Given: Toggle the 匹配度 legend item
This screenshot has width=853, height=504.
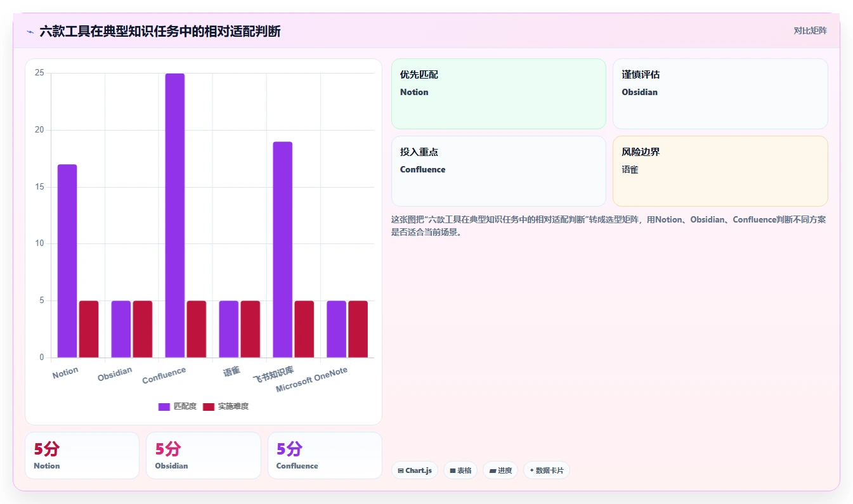Looking at the screenshot, I should click(178, 406).
